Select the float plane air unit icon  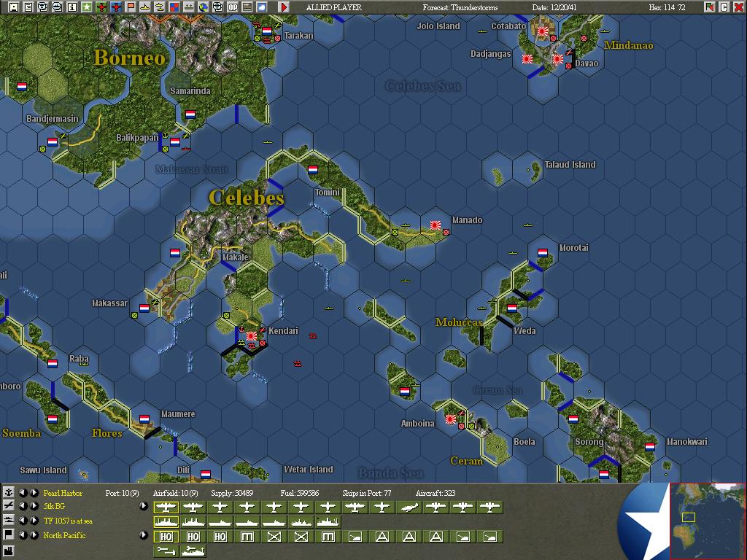[x=409, y=507]
